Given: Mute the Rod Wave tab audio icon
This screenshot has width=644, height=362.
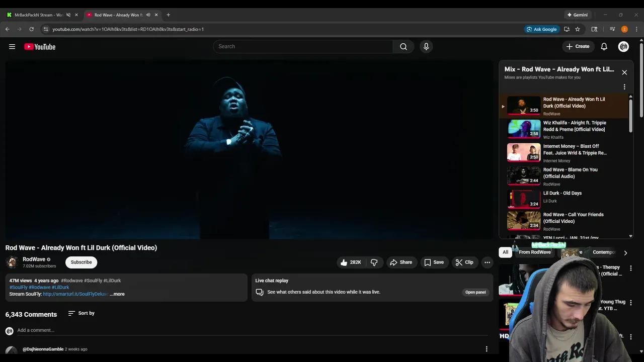Looking at the screenshot, I should (x=148, y=15).
